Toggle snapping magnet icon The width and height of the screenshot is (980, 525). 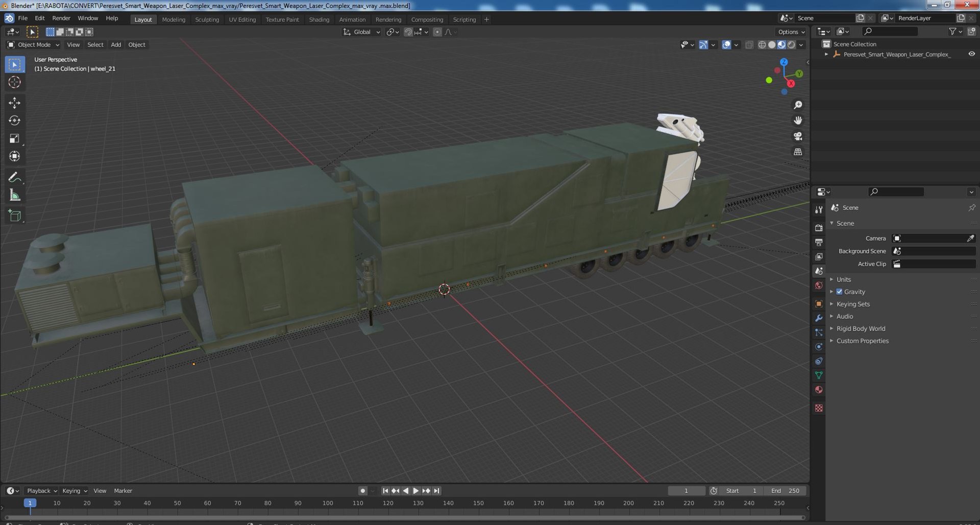(408, 32)
